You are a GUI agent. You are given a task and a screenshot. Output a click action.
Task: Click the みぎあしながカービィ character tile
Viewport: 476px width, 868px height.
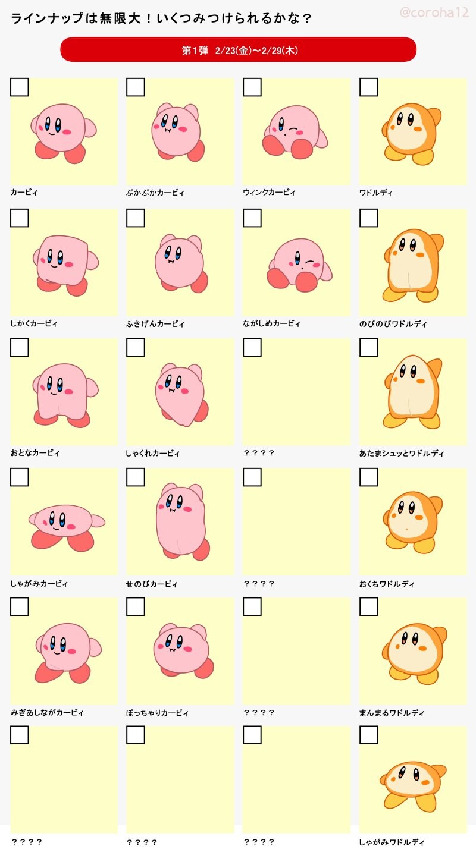coord(64,652)
